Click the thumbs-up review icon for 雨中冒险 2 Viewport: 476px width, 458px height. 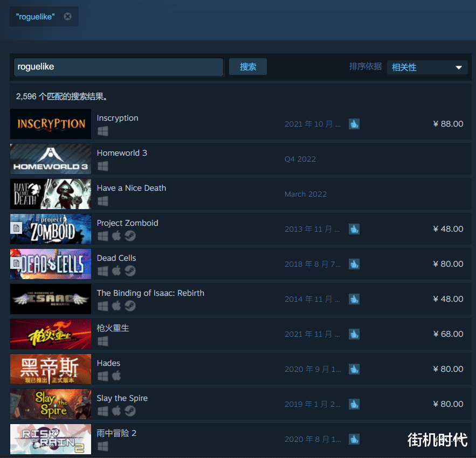pos(354,439)
